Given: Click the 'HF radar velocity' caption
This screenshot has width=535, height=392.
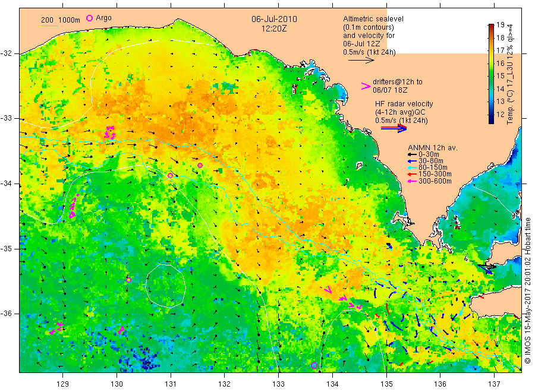Looking at the screenshot, I should (x=404, y=104).
